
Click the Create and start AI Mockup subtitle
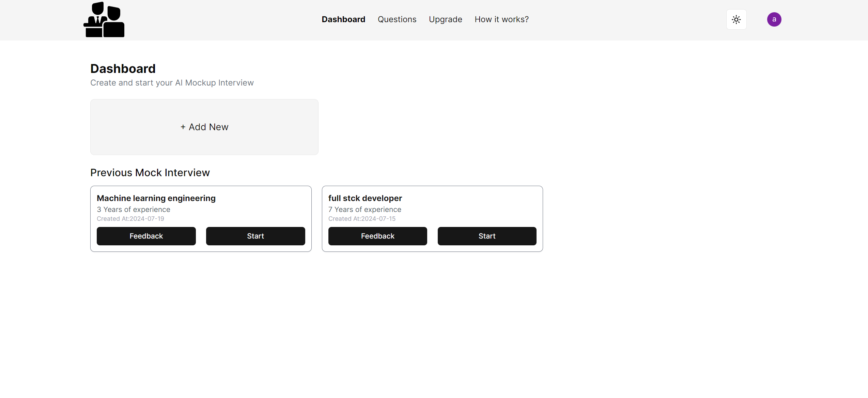point(172,83)
